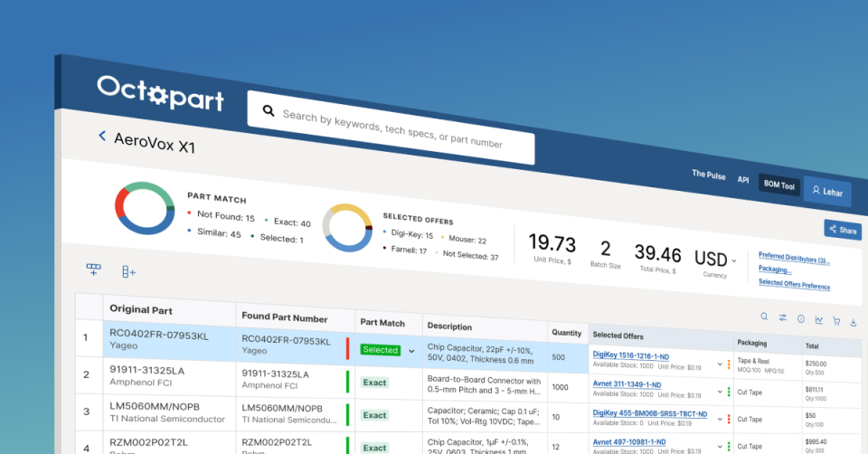This screenshot has height=454, width=868.
Task: Open the table filter sliders icon
Action: 782,317
